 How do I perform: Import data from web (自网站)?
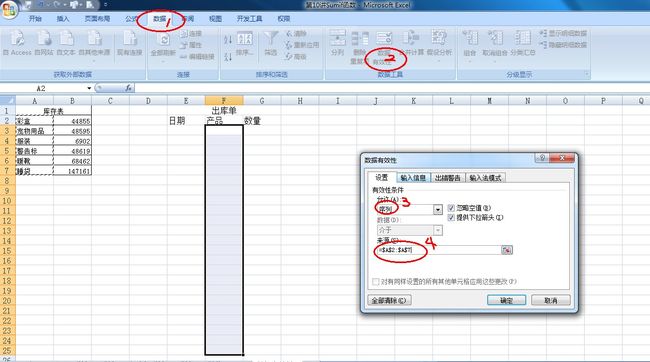pyautogui.click(x=44, y=43)
